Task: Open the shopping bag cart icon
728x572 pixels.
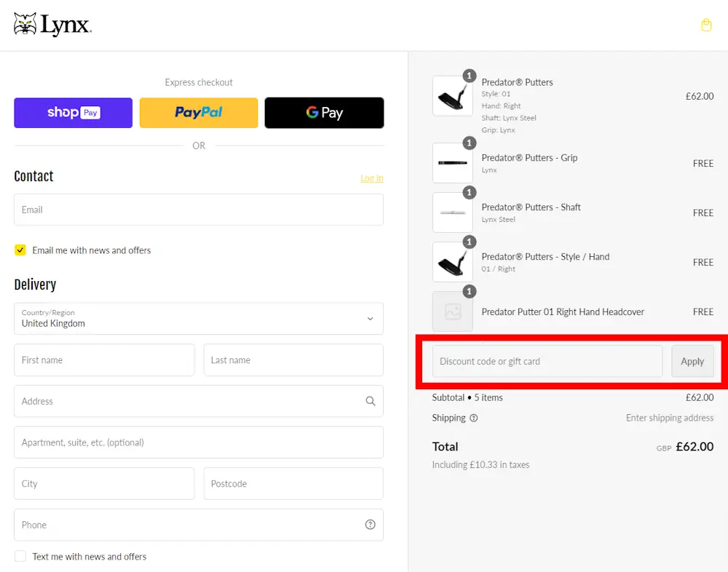Action: click(706, 25)
